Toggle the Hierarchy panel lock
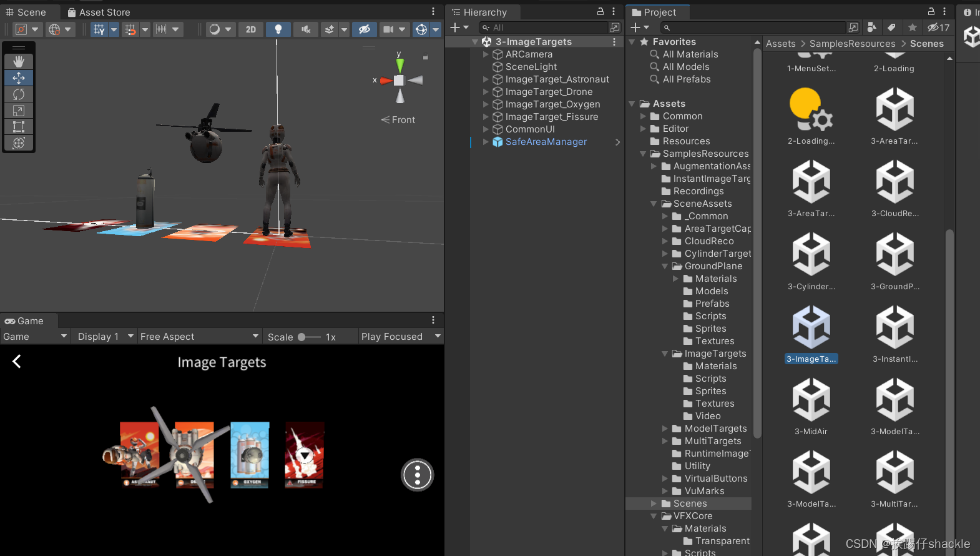The height and width of the screenshot is (556, 980). click(600, 12)
